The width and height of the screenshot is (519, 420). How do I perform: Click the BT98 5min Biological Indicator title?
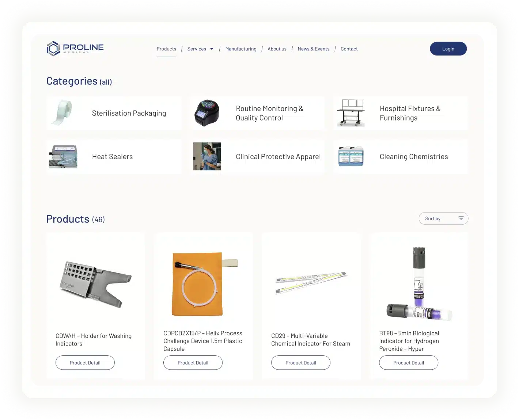[409, 341]
